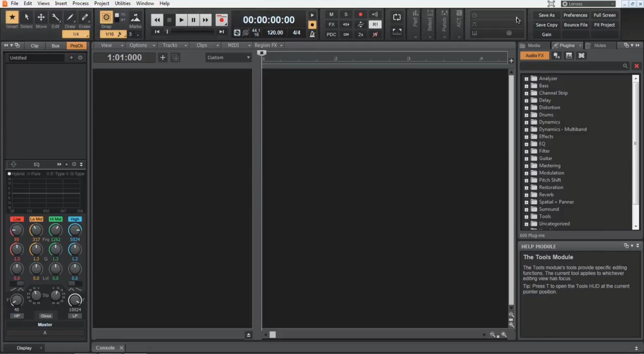Clear the plugin search with red X
This screenshot has width=644, height=354.
(x=636, y=66)
